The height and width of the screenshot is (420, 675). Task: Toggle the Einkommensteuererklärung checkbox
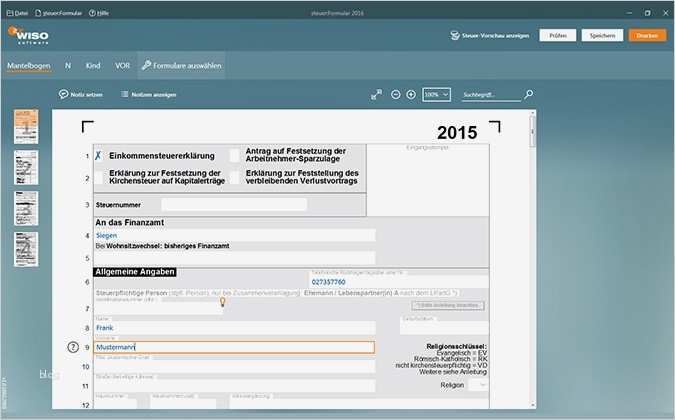pos(98,156)
